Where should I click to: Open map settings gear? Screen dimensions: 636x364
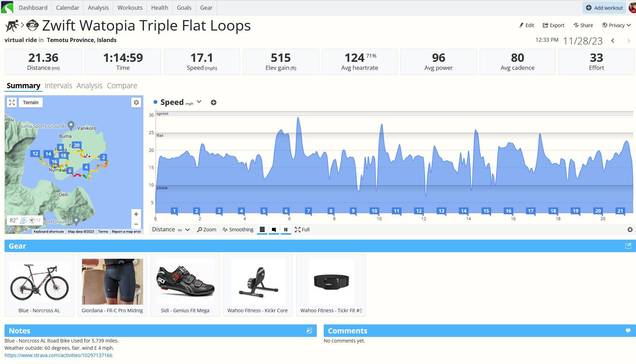136,102
